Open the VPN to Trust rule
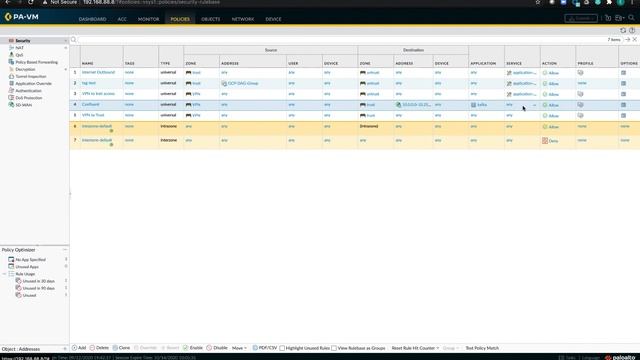Viewport: 640px width, 360px height. coord(93,116)
